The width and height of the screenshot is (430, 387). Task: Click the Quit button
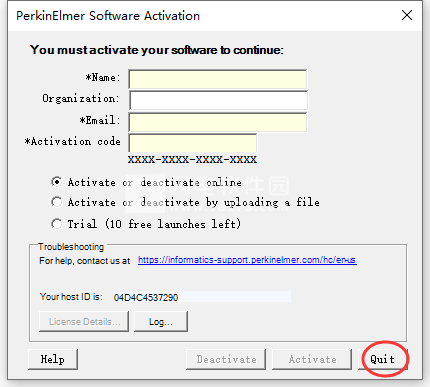(x=383, y=359)
